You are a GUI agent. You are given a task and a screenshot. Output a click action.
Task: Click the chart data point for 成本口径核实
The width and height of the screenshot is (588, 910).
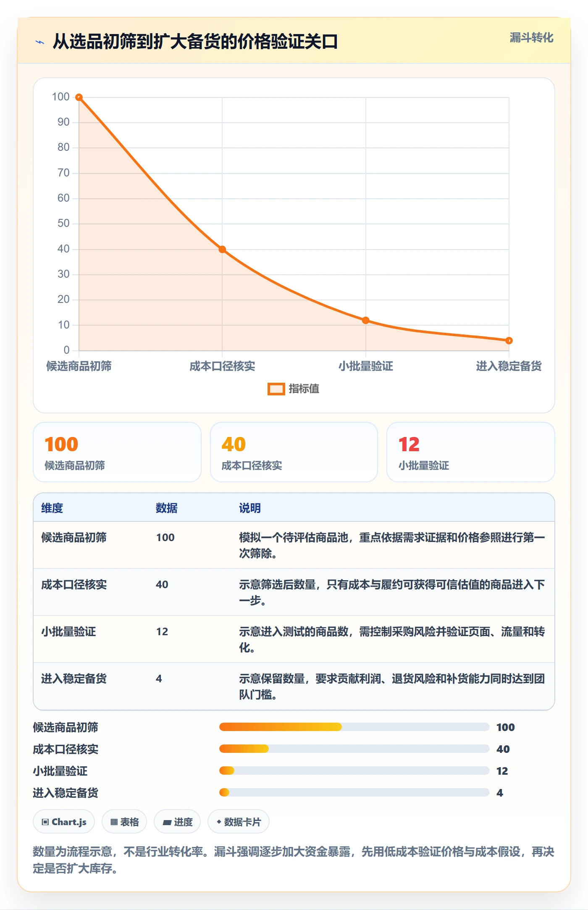222,250
